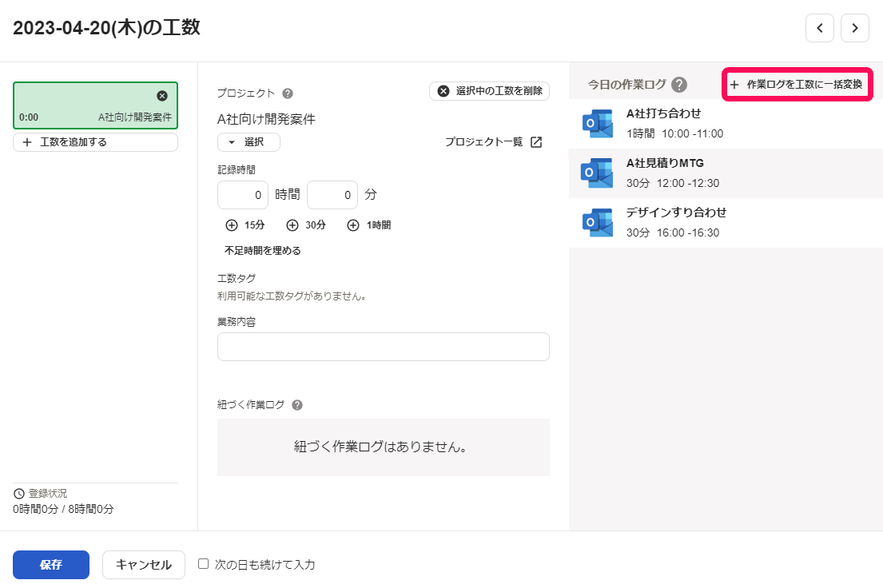883x588 pixels.
Task: Select the A社打ち合わせ work log entry
Action: coord(726,124)
